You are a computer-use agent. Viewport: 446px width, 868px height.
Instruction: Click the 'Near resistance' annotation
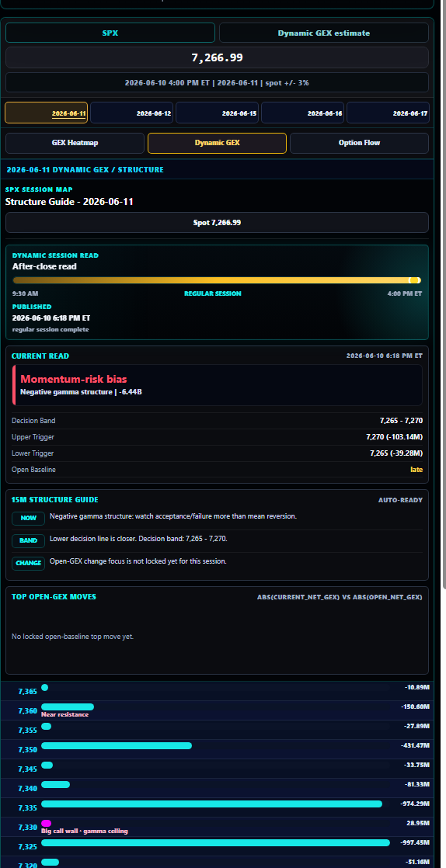(x=64, y=714)
